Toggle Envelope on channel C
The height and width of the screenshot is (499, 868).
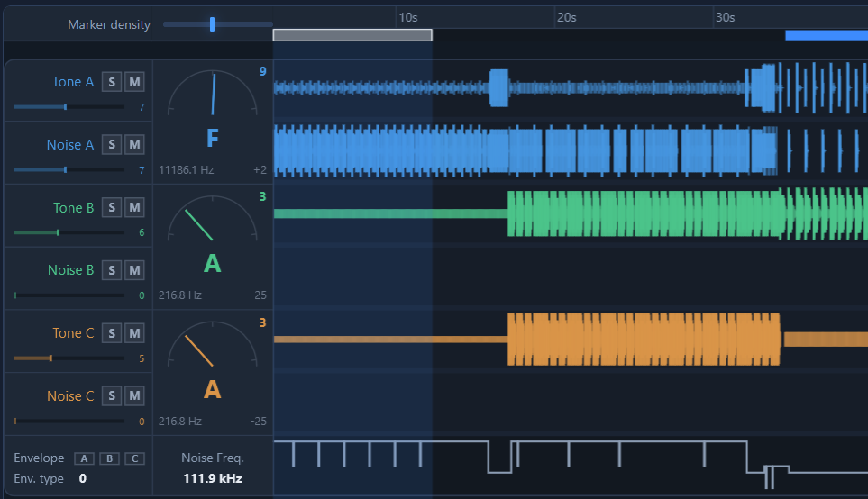click(134, 458)
